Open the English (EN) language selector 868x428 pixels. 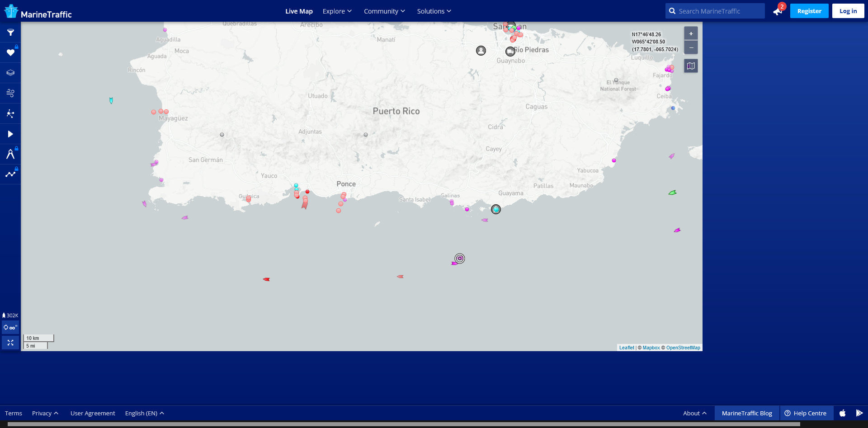click(145, 413)
